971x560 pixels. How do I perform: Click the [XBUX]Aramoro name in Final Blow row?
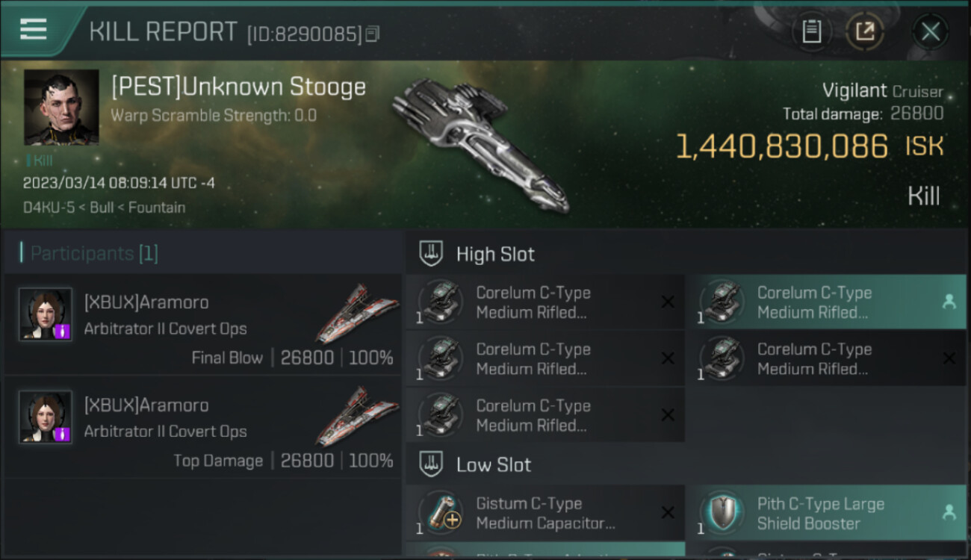point(146,302)
